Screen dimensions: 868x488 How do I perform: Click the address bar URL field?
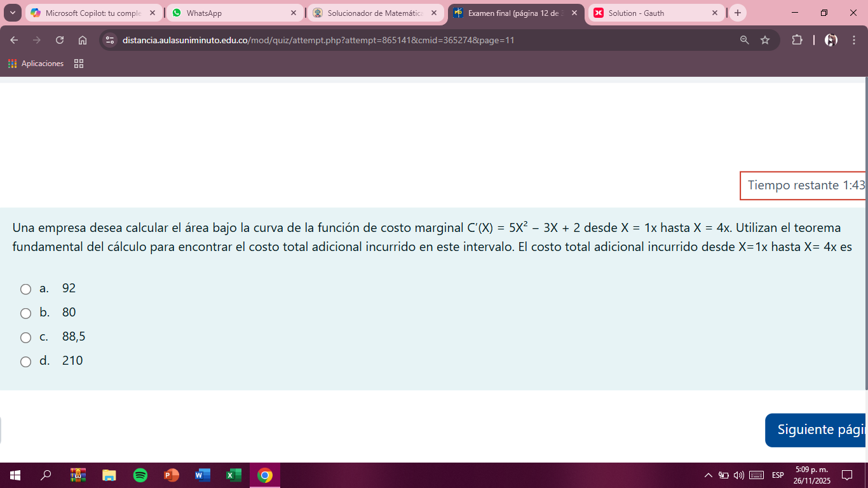381,40
